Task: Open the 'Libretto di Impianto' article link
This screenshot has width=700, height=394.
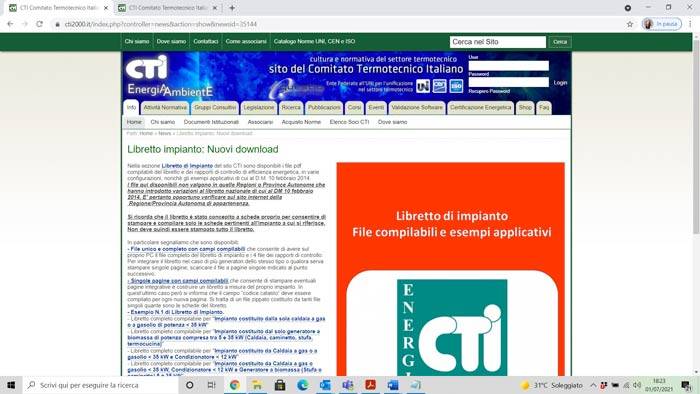Action: (x=187, y=166)
